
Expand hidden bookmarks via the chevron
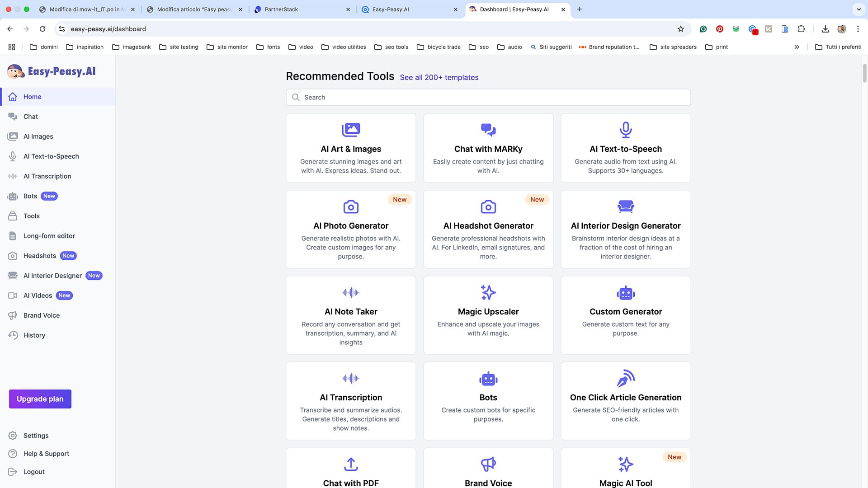(x=797, y=47)
